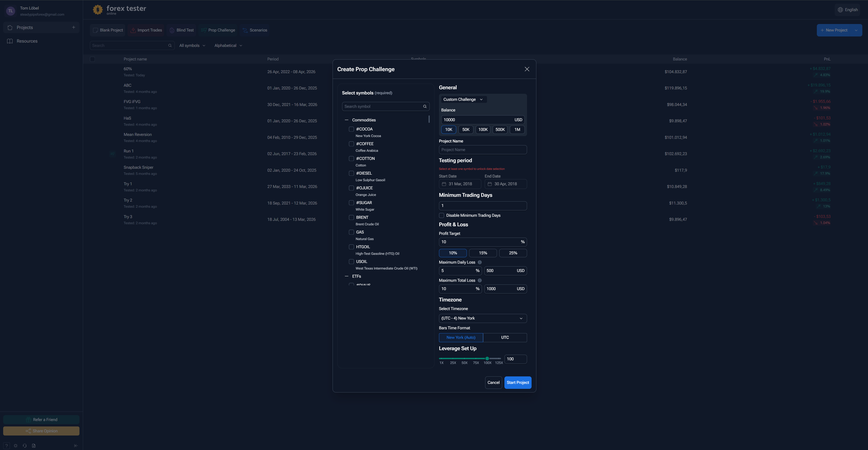The height and width of the screenshot is (450, 868).
Task: Toggle light theme with sun icon
Action: click(x=15, y=446)
